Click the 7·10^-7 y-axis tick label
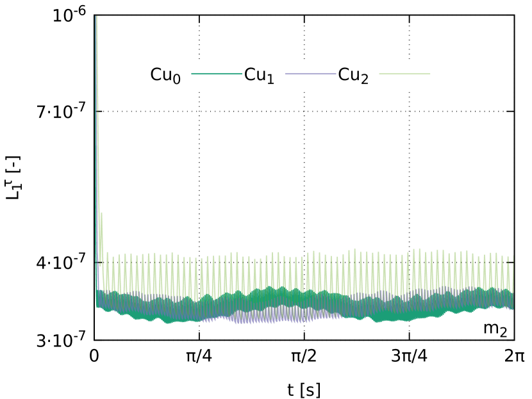This screenshot has height=399, width=532. tap(61, 111)
